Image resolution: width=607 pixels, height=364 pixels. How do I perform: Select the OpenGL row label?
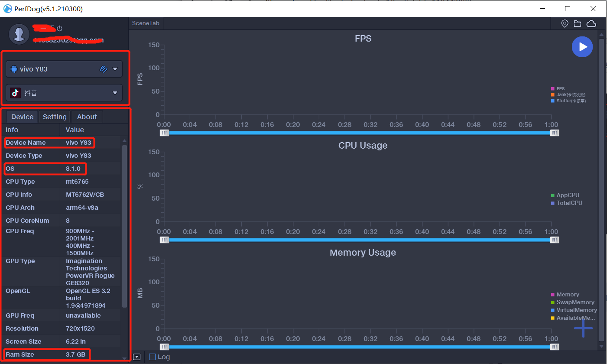[18, 291]
